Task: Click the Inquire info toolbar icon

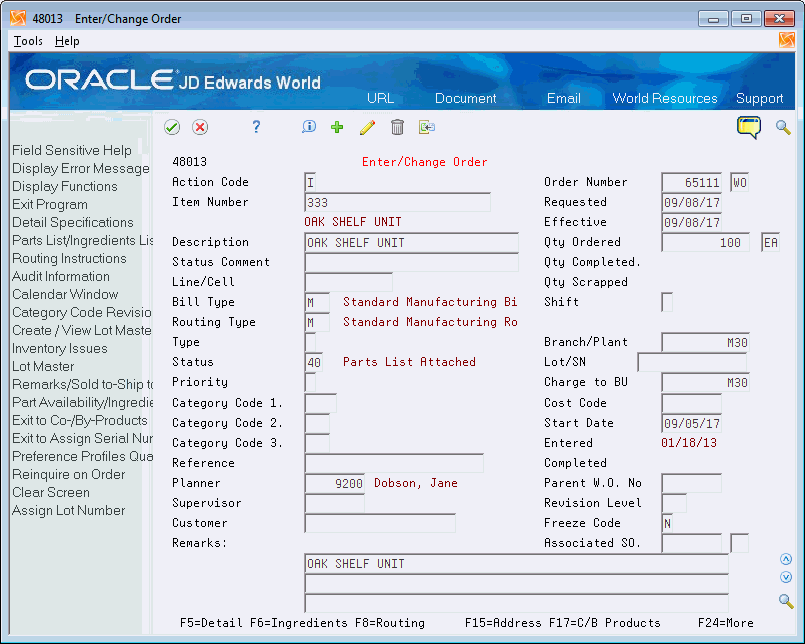Action: tap(309, 127)
